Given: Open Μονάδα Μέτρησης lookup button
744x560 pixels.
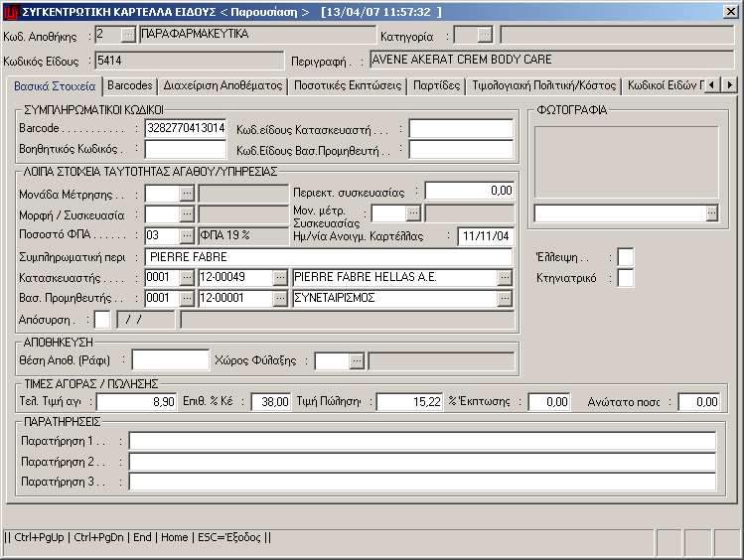Looking at the screenshot, I should click(187, 193).
